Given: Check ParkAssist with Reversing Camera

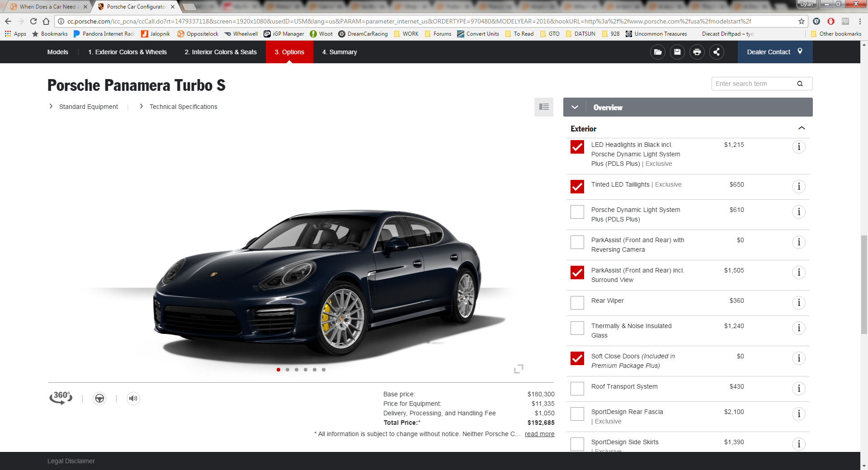Looking at the screenshot, I should pos(577,242).
